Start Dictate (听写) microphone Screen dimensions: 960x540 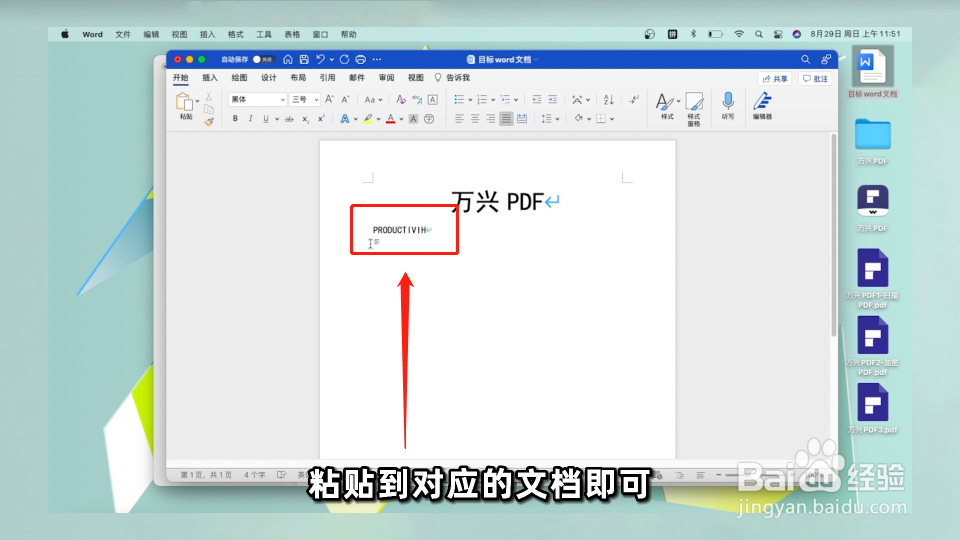pyautogui.click(x=728, y=106)
